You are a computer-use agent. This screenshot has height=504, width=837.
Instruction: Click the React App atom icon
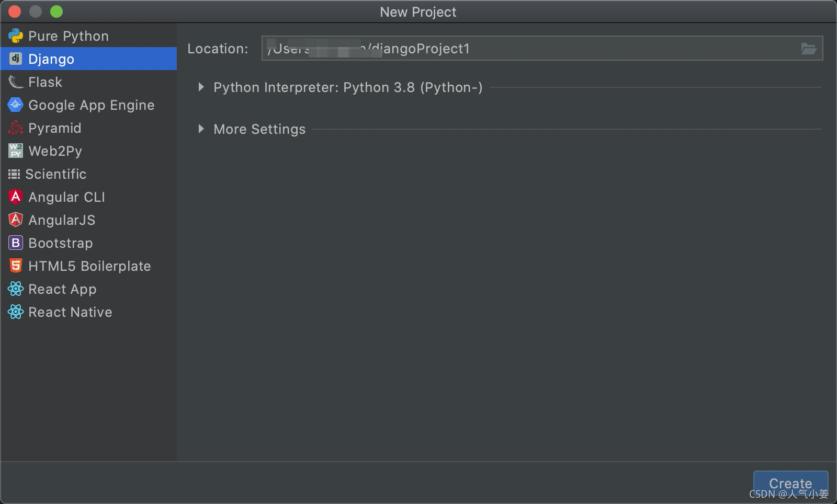pos(16,289)
